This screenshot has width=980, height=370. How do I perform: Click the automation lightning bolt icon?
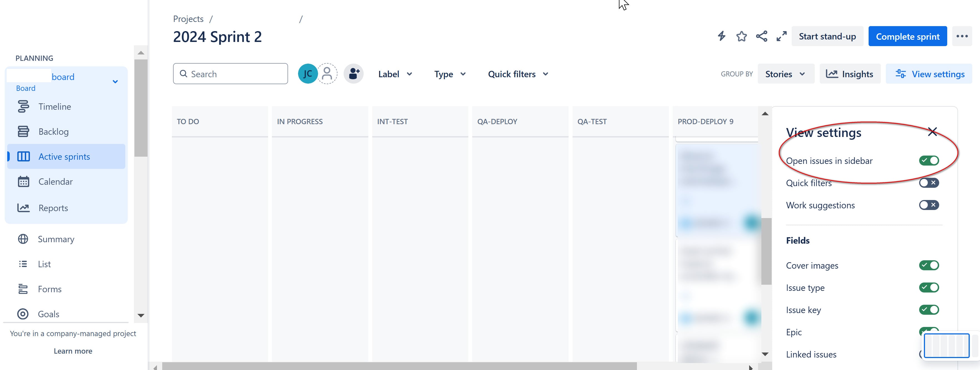coord(722,36)
